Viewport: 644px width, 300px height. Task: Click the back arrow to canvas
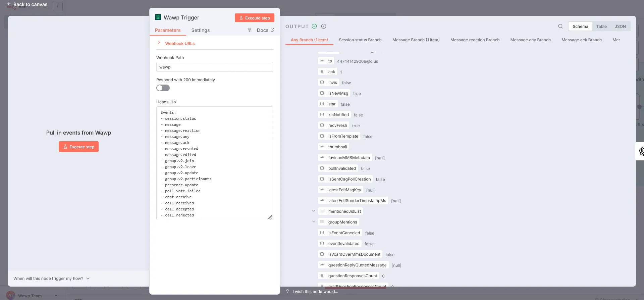(9, 4)
